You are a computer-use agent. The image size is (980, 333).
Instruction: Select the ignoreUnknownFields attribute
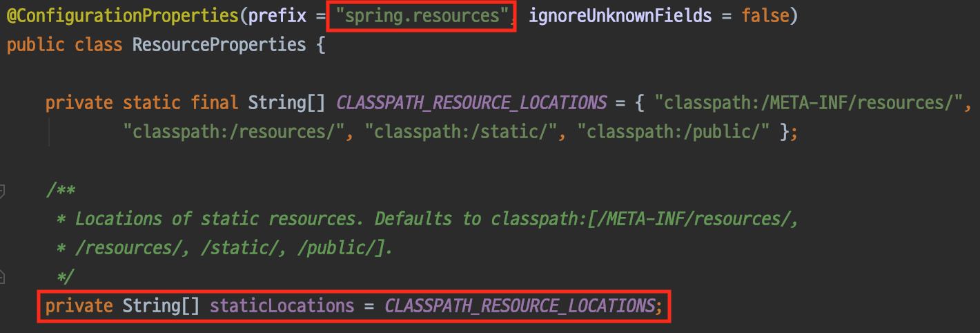620,15
